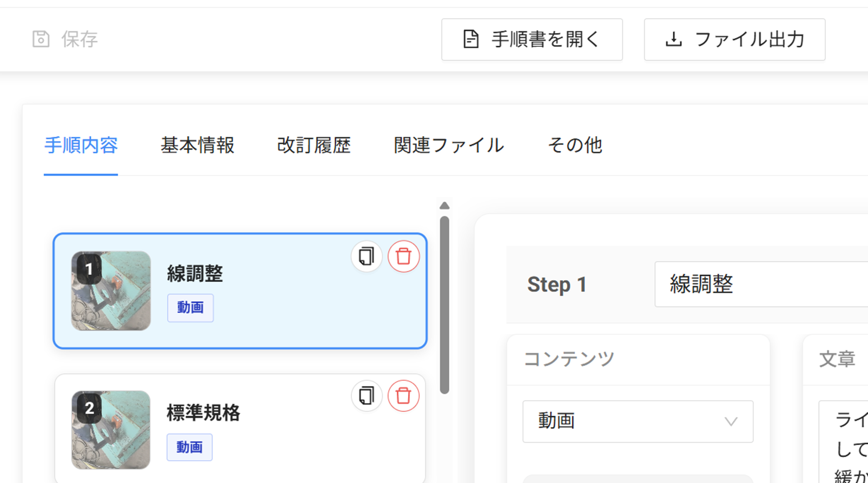This screenshot has width=868, height=483.
Task: Select the 手順内容 tab
Action: click(x=81, y=145)
